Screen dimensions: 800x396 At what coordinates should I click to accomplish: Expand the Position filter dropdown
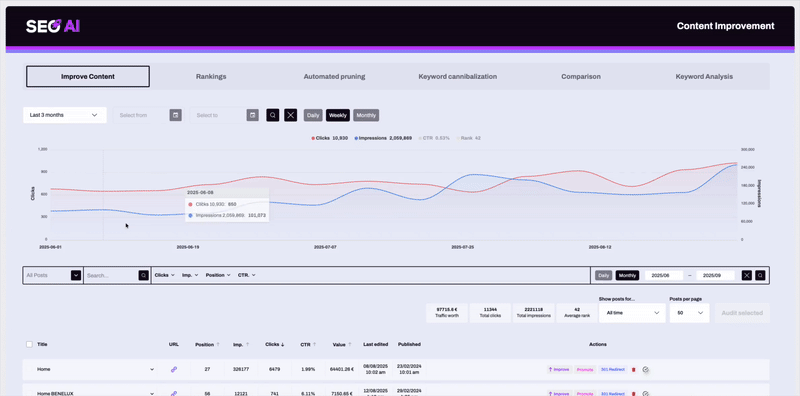tap(218, 275)
